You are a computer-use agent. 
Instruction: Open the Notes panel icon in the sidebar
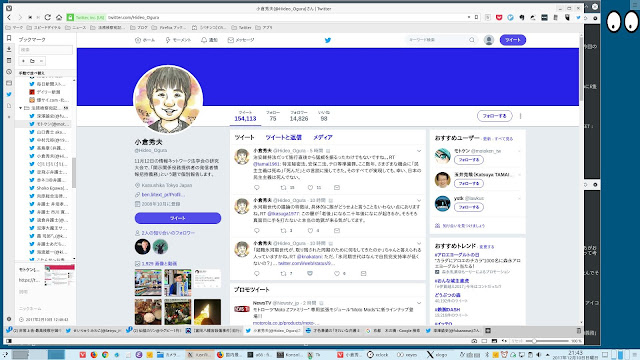click(x=9, y=60)
